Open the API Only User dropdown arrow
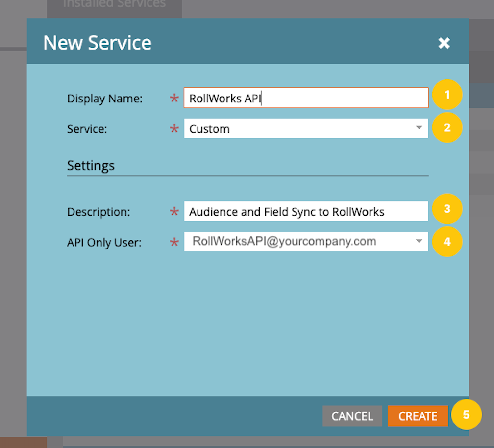Image resolution: width=494 pixels, height=448 pixels. click(419, 241)
